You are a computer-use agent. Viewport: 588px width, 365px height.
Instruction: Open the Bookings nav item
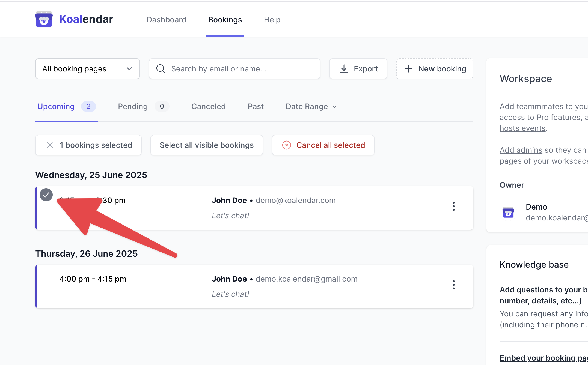click(x=225, y=20)
